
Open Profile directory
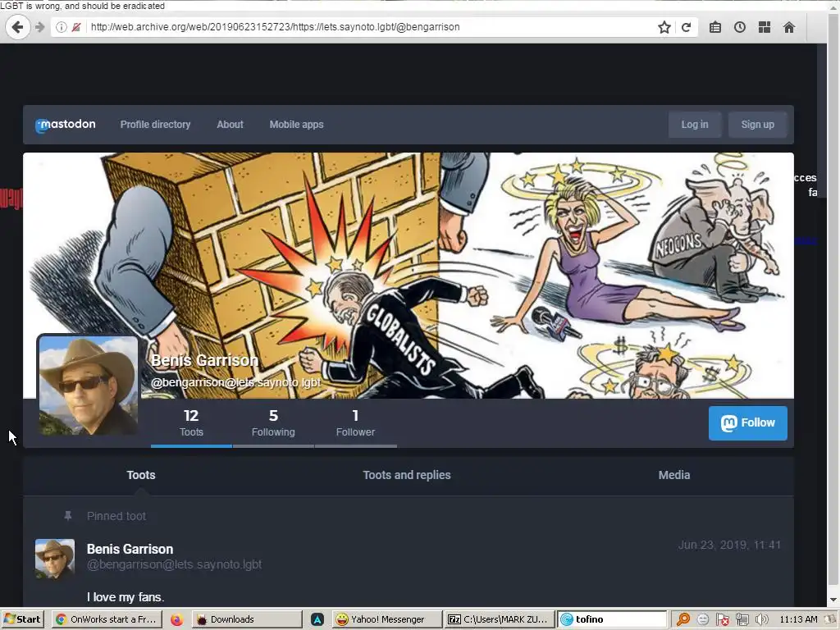pyautogui.click(x=155, y=125)
